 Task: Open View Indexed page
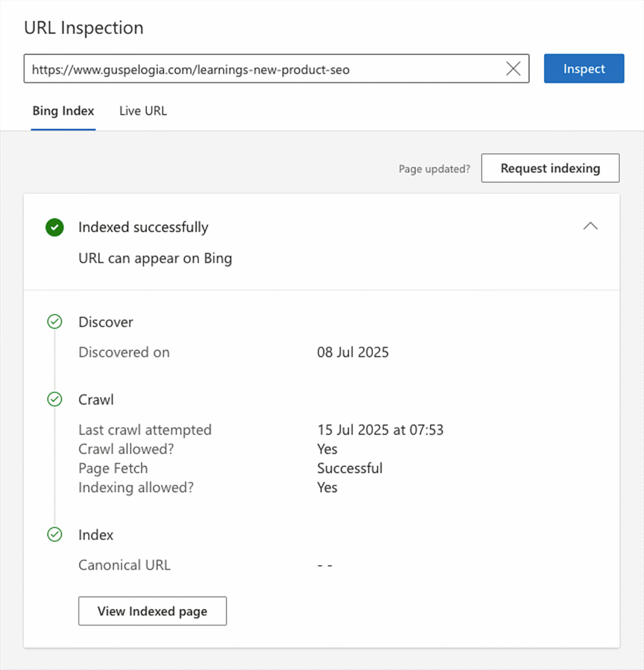[152, 611]
